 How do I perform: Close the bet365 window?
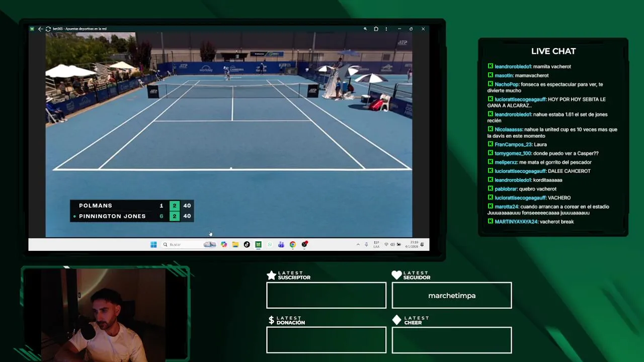pyautogui.click(x=423, y=29)
